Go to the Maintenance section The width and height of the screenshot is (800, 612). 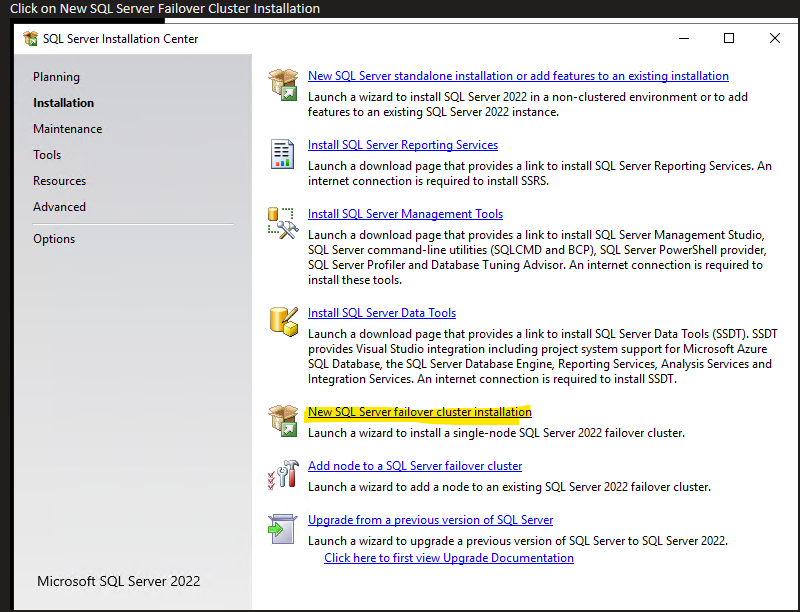coord(68,129)
